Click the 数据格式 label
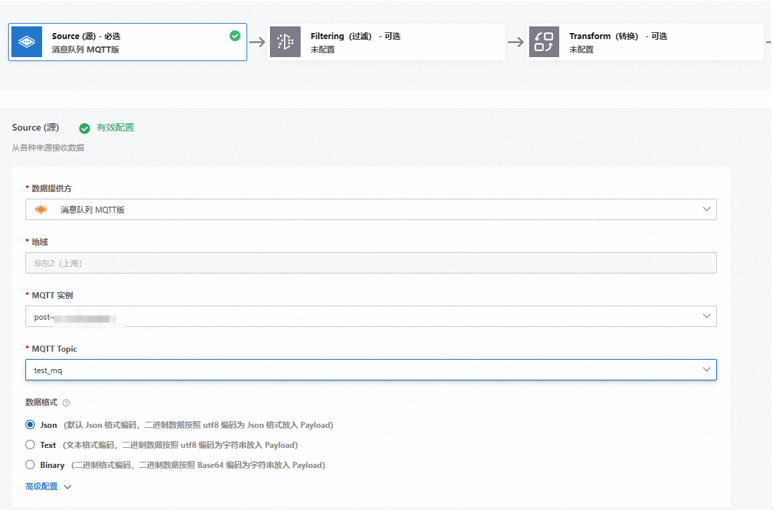The width and height of the screenshot is (773, 510). [x=41, y=403]
